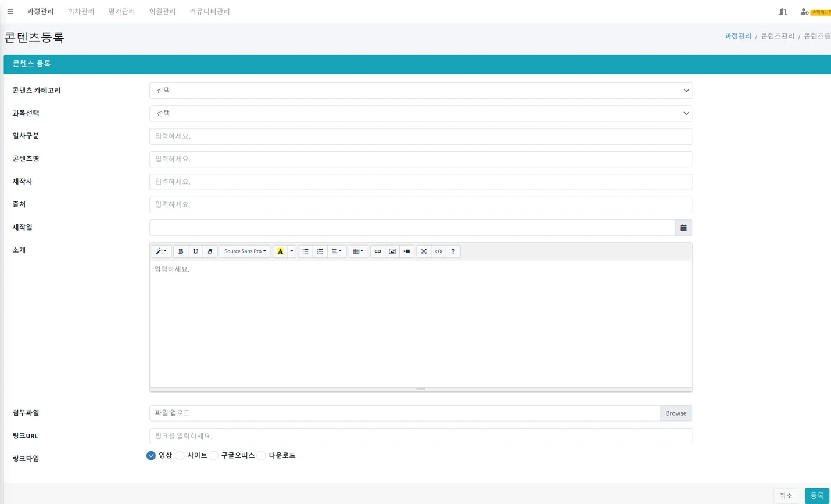831x504 pixels.
Task: Click the eraser remove-format icon
Action: click(210, 251)
